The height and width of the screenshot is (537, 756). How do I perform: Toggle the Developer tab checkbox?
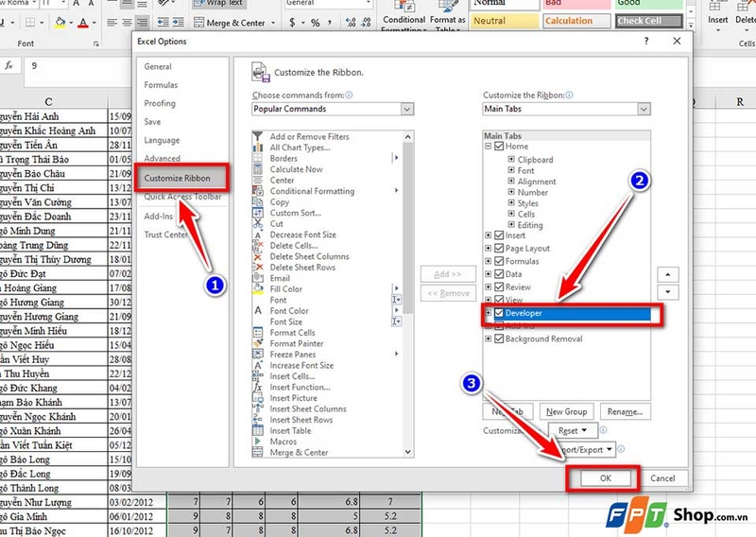[x=500, y=313]
